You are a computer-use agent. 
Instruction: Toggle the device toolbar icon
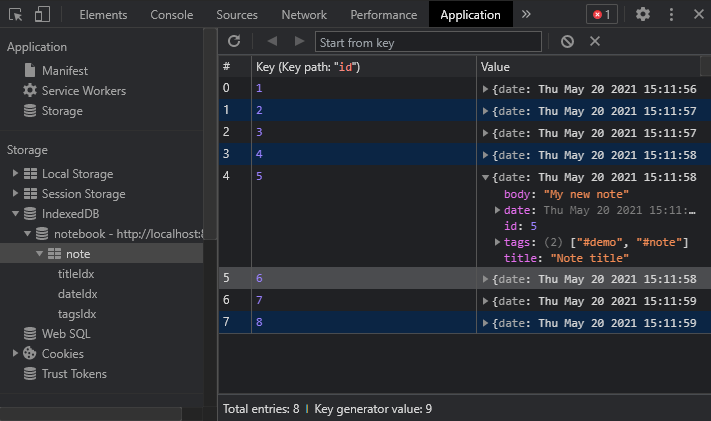tap(42, 15)
